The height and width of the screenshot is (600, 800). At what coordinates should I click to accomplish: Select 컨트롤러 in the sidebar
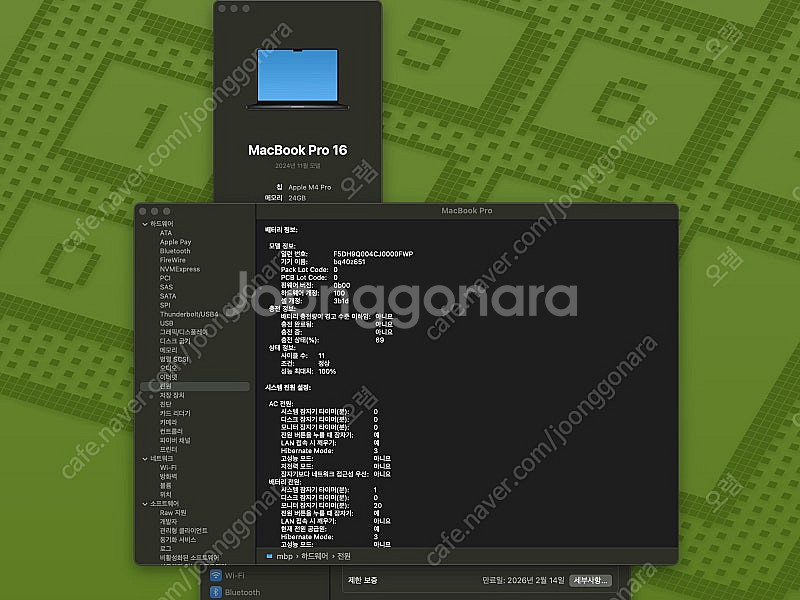pos(171,432)
